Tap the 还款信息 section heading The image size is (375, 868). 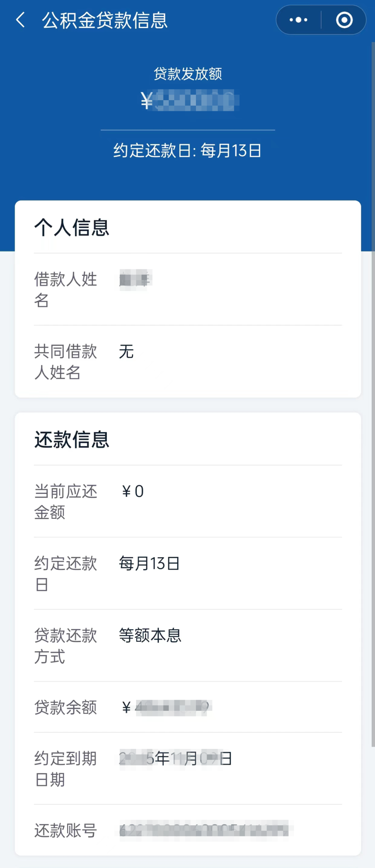(72, 440)
